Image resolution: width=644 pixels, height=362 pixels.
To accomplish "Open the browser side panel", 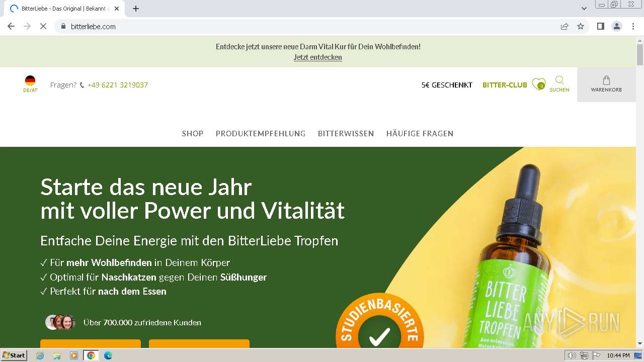I will tap(600, 26).
